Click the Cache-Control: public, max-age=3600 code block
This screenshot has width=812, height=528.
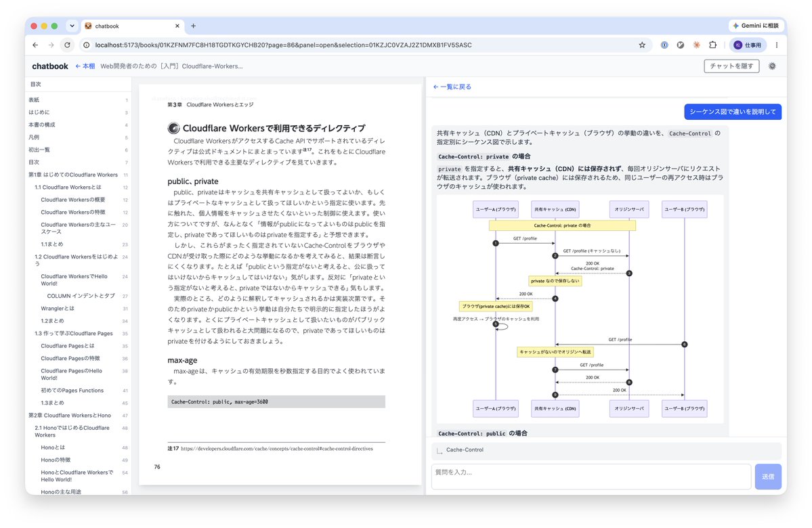coord(276,401)
